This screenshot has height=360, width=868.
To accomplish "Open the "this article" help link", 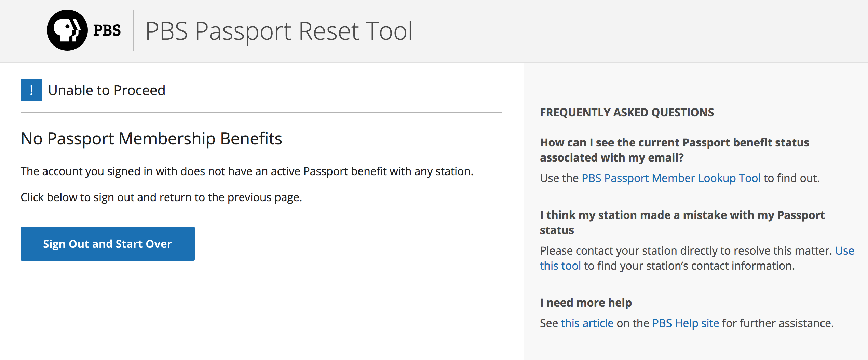I will pos(587,323).
